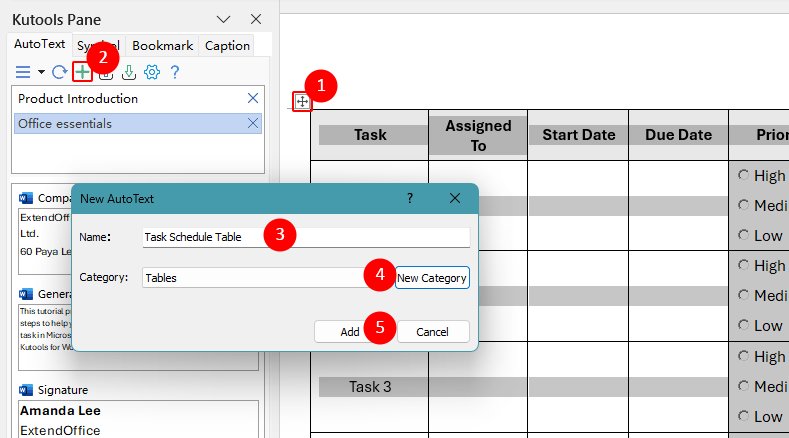Expand the small arrow beside hamburger menu

pyautogui.click(x=41, y=72)
